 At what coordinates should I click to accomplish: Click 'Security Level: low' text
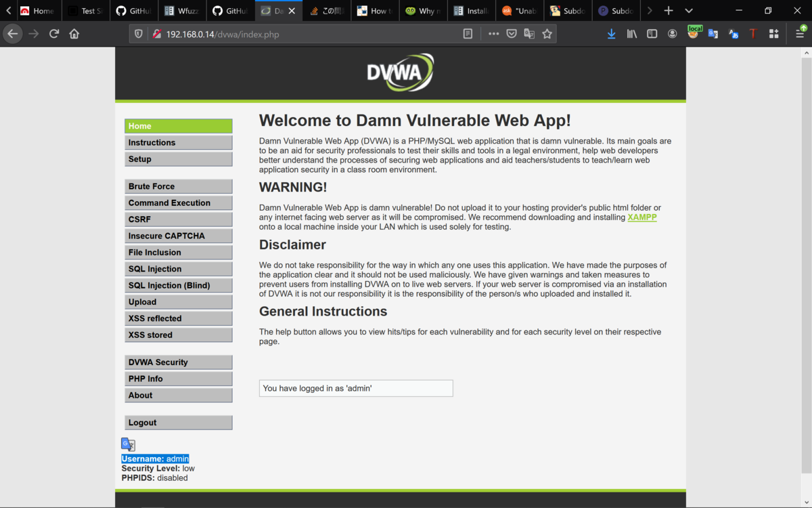pyautogui.click(x=158, y=468)
